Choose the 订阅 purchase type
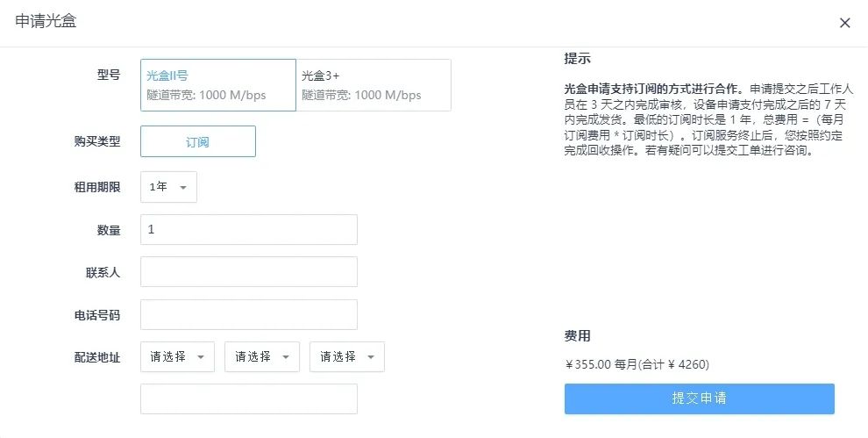Image resolution: width=868 pixels, height=438 pixels. coord(198,141)
